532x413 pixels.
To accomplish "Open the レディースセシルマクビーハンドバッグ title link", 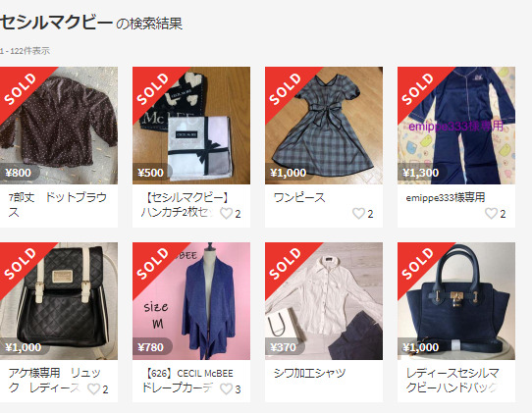I will [x=452, y=381].
